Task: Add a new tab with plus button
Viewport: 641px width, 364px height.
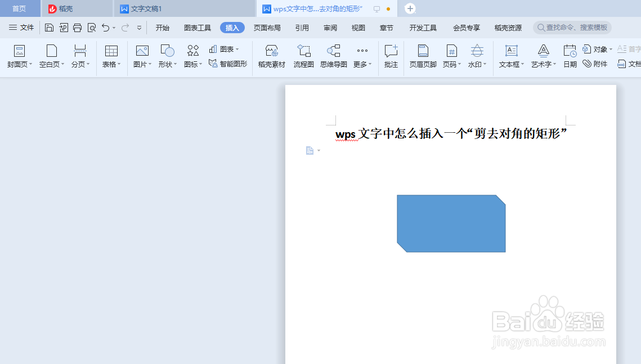Action: coord(410,8)
